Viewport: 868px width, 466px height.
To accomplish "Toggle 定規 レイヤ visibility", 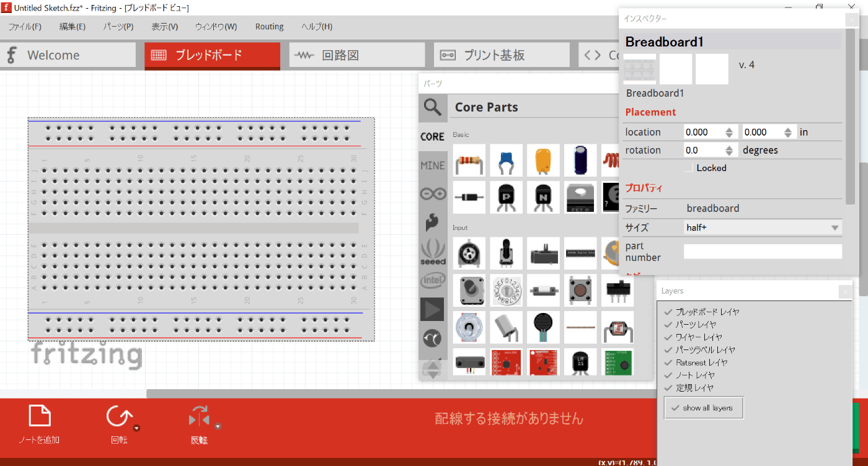I will pyautogui.click(x=668, y=388).
